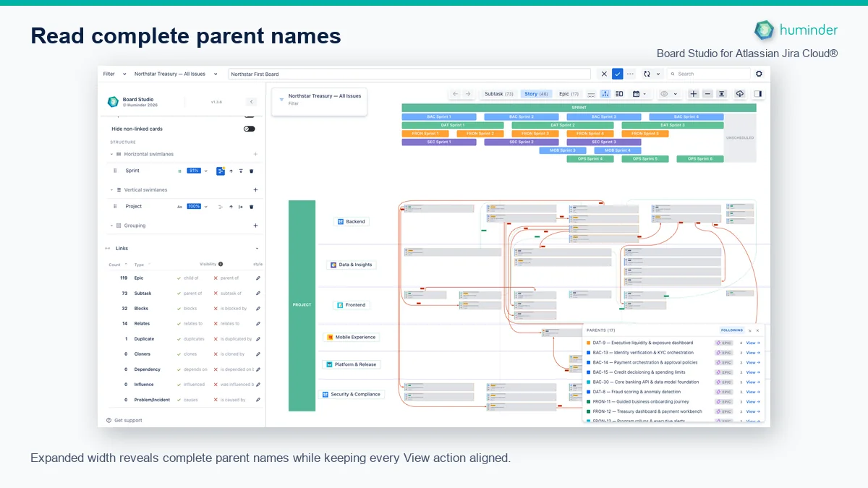Viewport: 868px width, 488px height.
Task: Confirm board name with blue checkmark
Action: tap(617, 74)
